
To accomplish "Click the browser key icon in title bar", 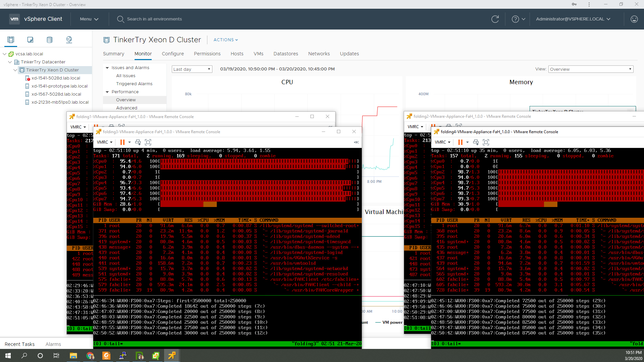I will pos(574,4).
